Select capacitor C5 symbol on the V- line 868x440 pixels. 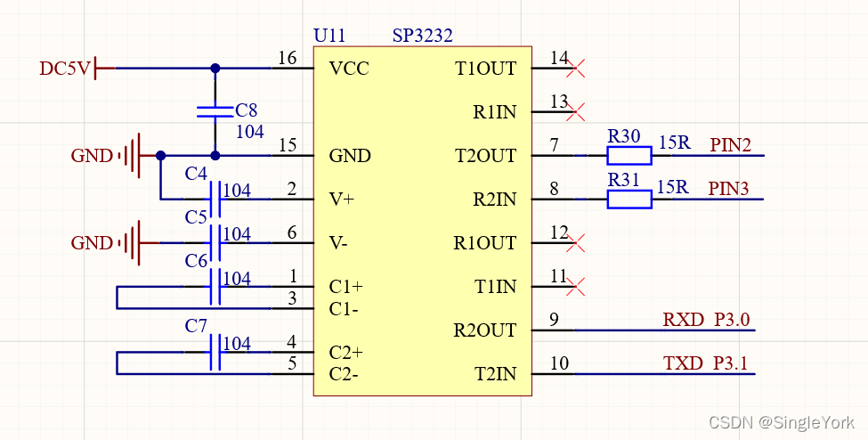[x=215, y=243]
